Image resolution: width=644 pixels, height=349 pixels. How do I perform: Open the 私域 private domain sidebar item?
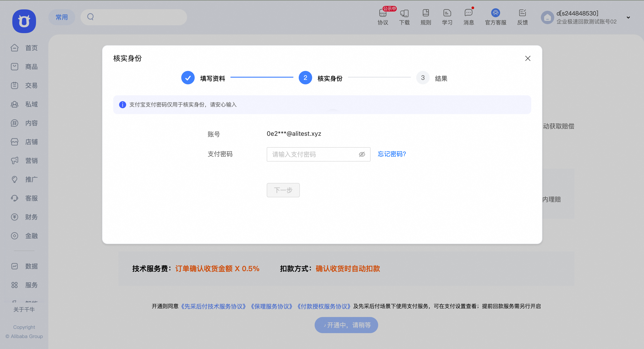[24, 104]
